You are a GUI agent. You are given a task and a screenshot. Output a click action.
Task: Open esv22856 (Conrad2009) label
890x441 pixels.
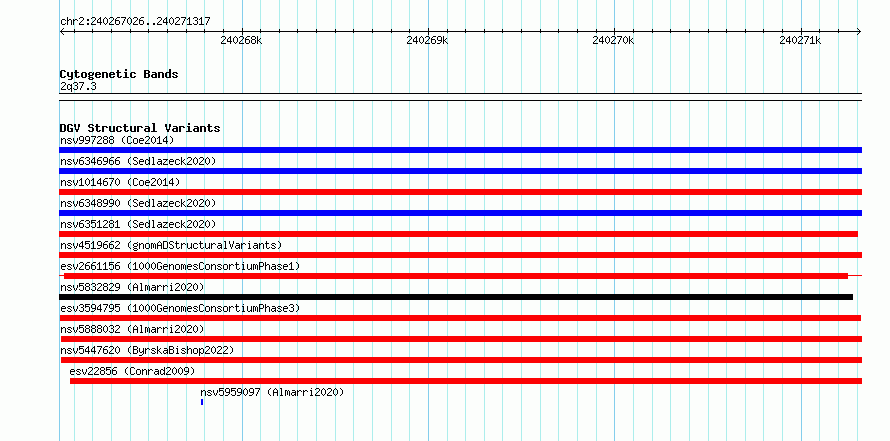132,371
